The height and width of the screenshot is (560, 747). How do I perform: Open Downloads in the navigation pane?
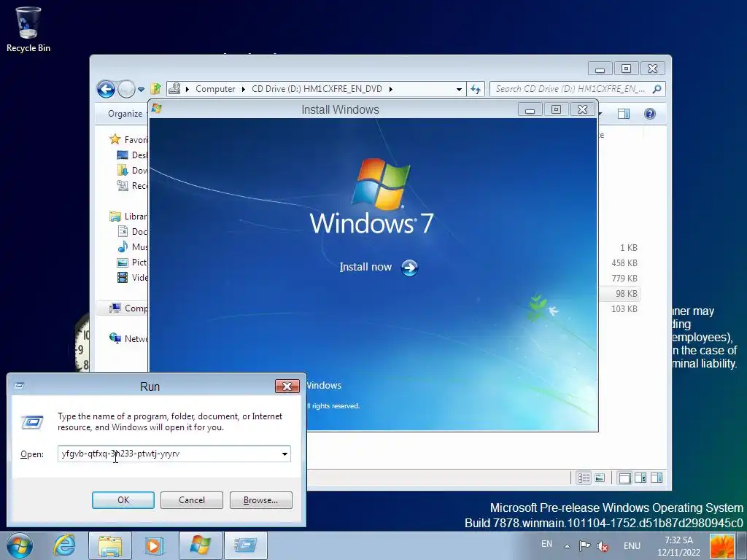(x=132, y=170)
